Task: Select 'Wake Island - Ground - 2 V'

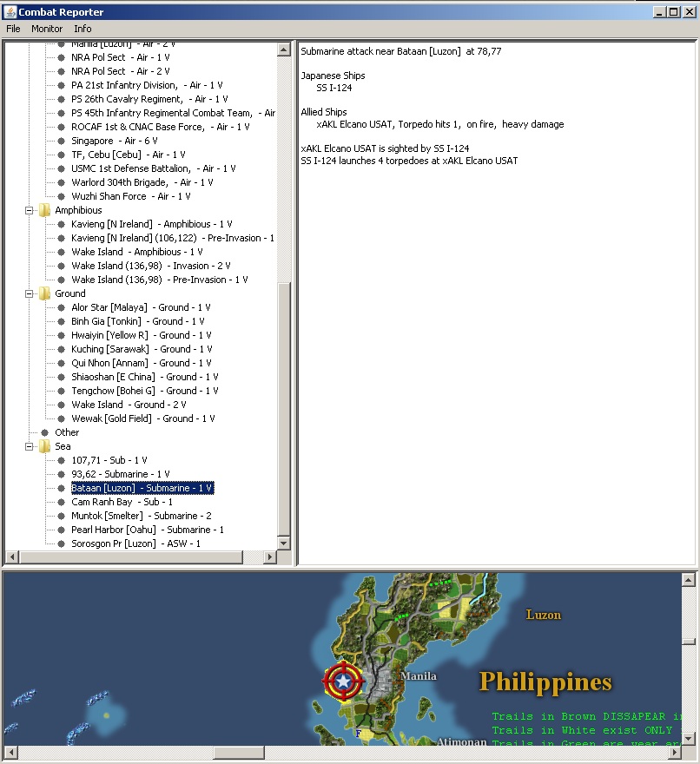Action: click(x=129, y=405)
